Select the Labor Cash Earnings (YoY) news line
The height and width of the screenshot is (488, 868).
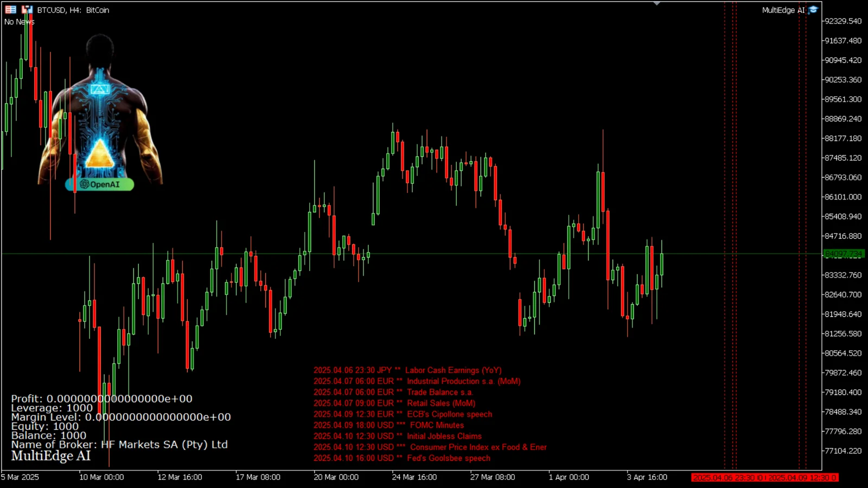coord(407,370)
